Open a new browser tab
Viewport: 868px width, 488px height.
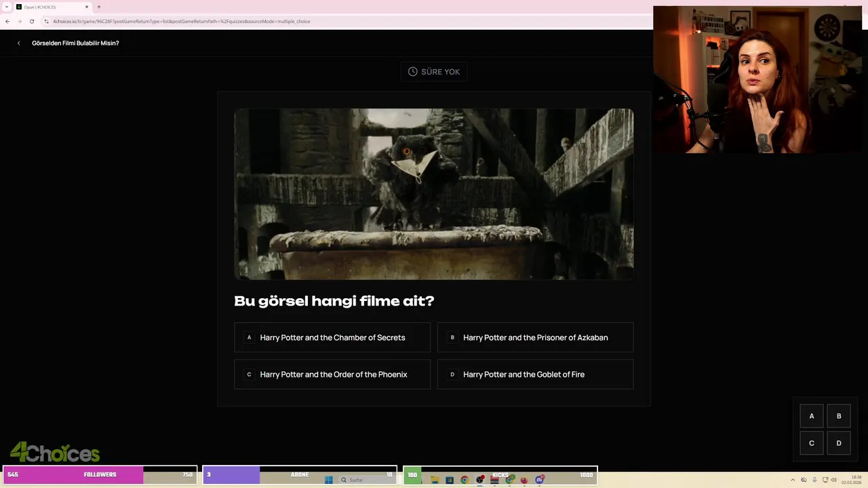[x=99, y=7]
